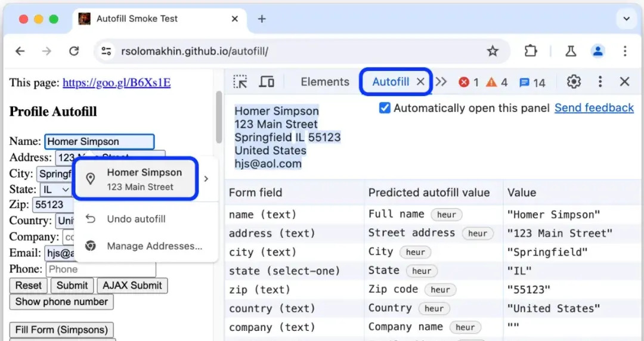Image resolution: width=644 pixels, height=341 pixels.
Task: Click Fill Form (Simpsons) button
Action: pos(61,330)
